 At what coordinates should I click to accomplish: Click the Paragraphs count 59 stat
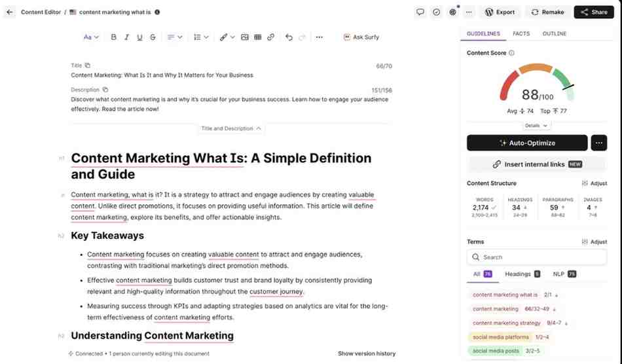[x=558, y=208]
